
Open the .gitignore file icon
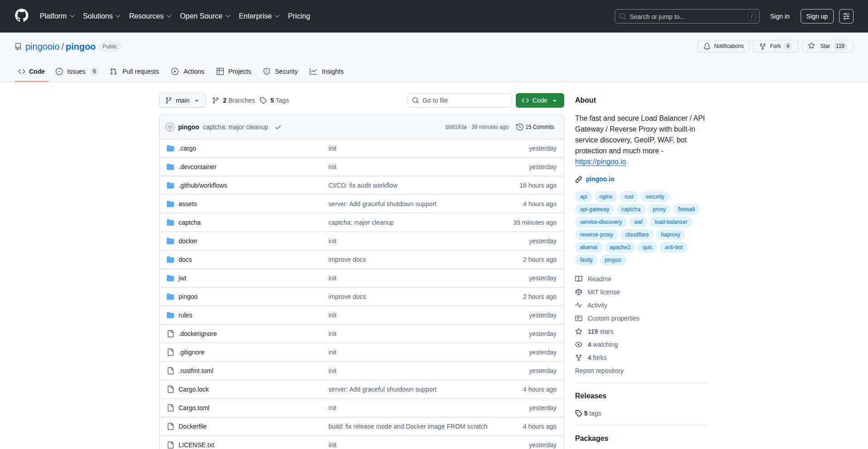(170, 352)
